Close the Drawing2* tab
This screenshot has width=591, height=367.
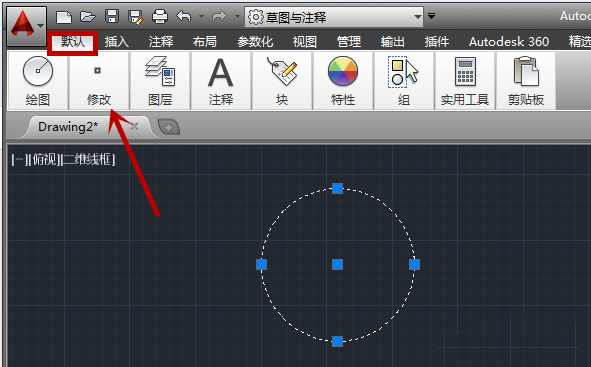click(134, 127)
